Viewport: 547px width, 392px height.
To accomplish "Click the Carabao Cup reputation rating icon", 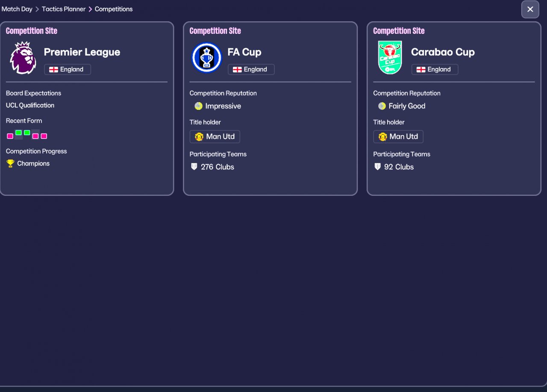I will 382,106.
